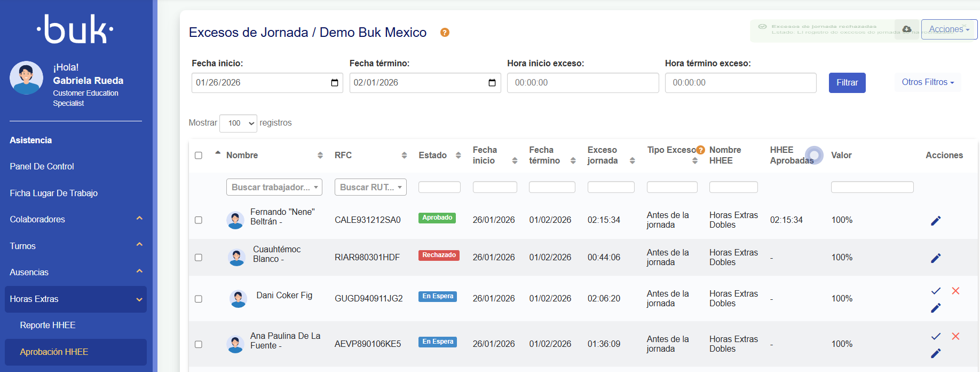Screen dimensions: 980x372
Task: Open the Acciones dropdown menu
Action: point(949,29)
